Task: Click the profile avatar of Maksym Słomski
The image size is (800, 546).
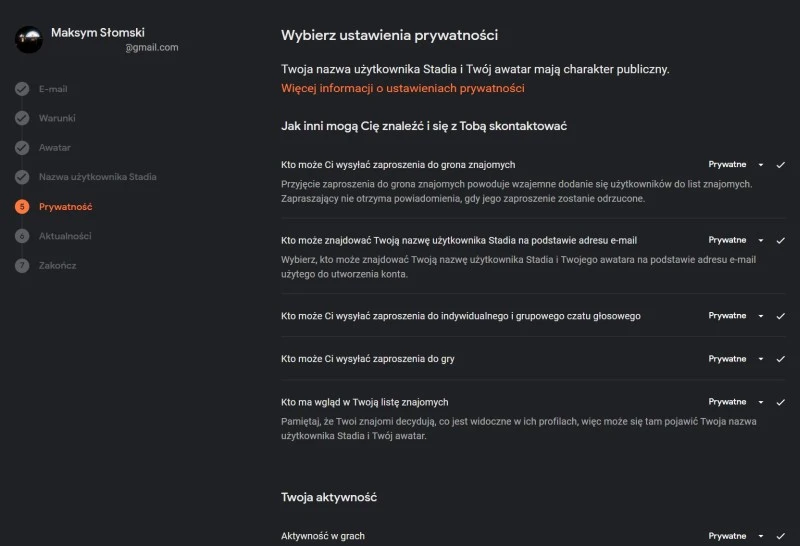Action: 29,39
